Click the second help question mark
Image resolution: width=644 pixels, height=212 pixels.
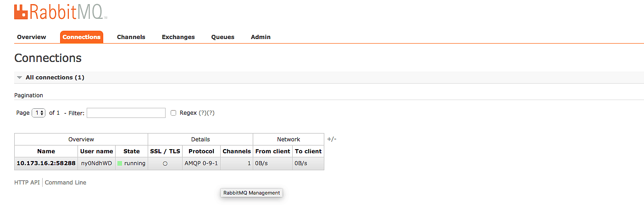click(x=211, y=113)
